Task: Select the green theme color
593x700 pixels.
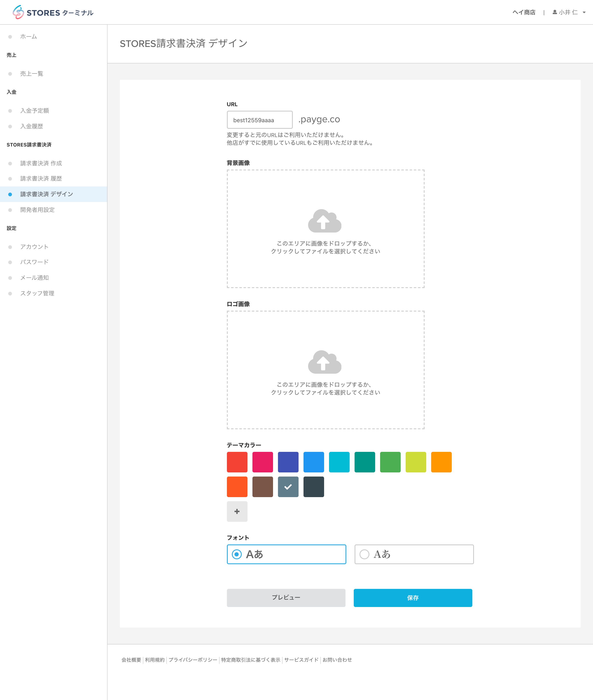Action: pos(390,462)
